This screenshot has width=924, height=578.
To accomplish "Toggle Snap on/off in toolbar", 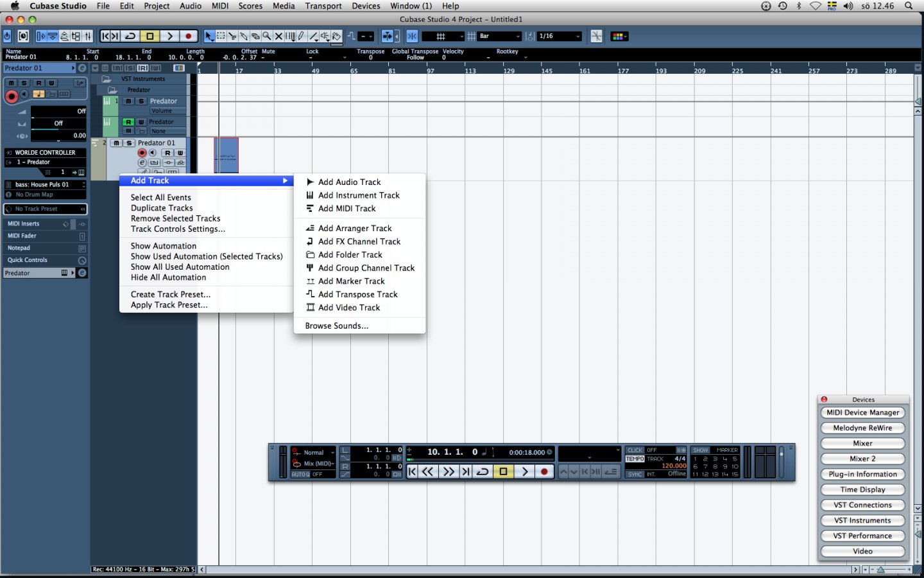I will [412, 37].
